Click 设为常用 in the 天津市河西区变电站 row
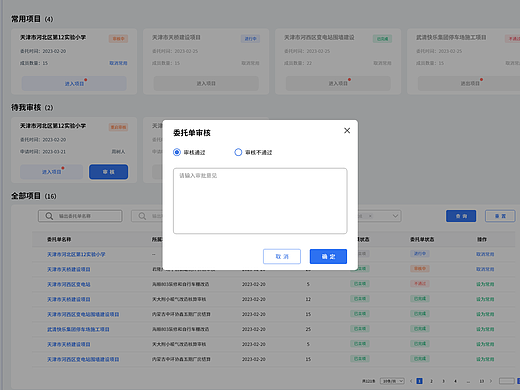Image resolution: width=520 pixels, height=390 pixels. [x=485, y=284]
